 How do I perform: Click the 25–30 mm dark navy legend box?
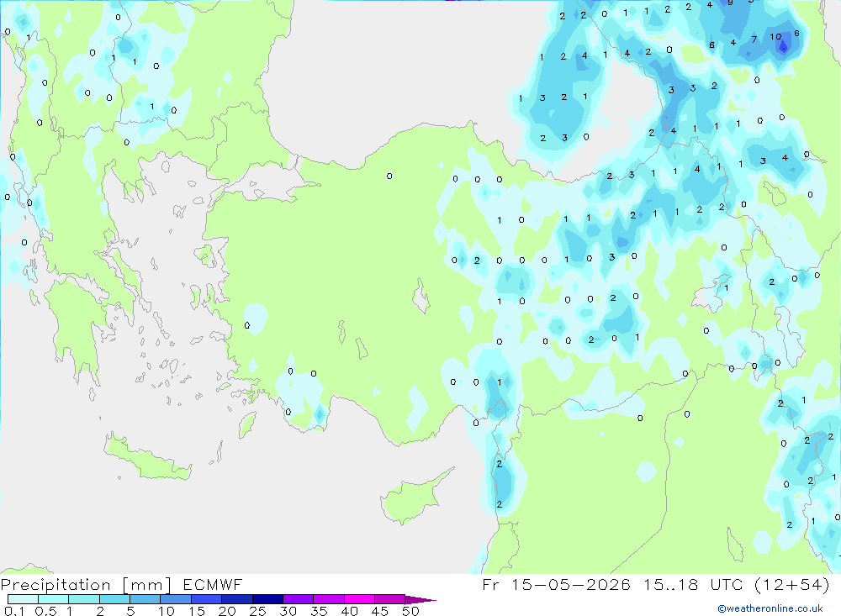(x=267, y=599)
